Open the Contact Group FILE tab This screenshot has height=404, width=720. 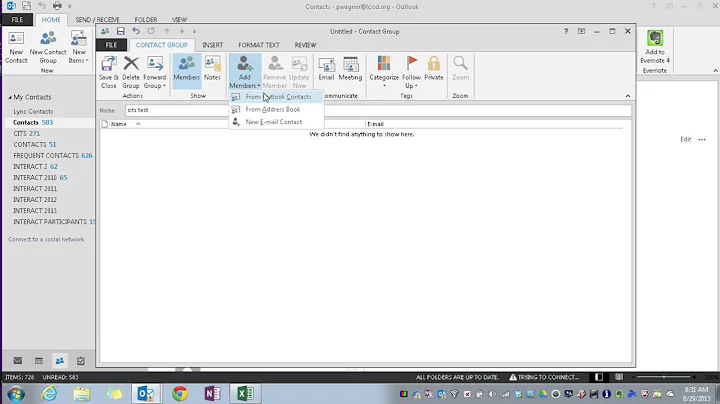[111, 45]
